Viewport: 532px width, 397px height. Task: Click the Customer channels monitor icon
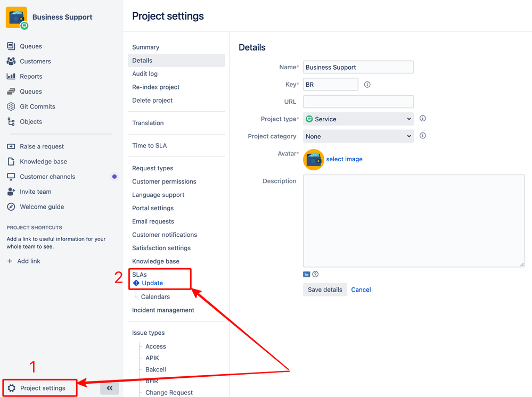point(11,177)
